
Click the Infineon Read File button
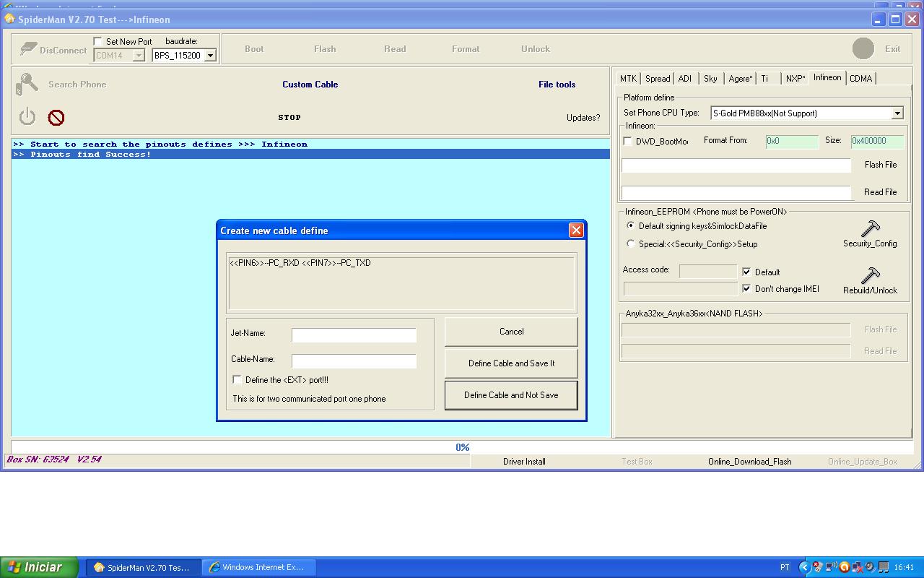[881, 192]
